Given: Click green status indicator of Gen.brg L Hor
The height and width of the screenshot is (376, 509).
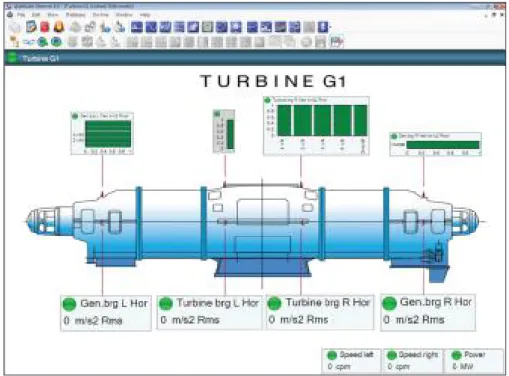Looking at the screenshot, I should [x=69, y=304].
